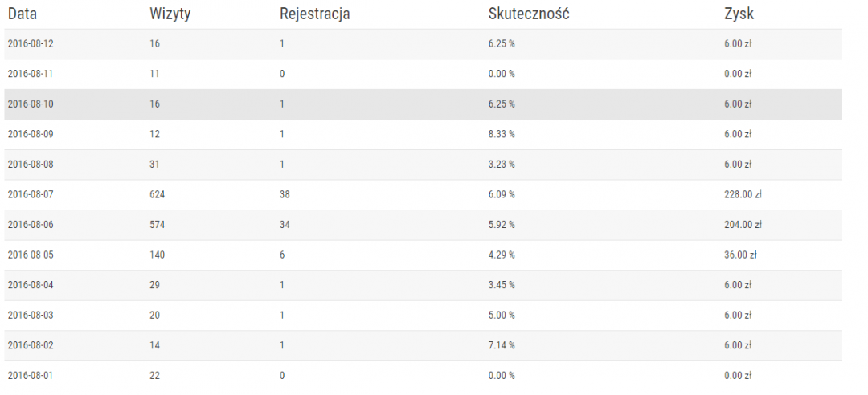Click the 4.29 % effectiveness value
This screenshot has height=395, width=868.
[x=502, y=255]
